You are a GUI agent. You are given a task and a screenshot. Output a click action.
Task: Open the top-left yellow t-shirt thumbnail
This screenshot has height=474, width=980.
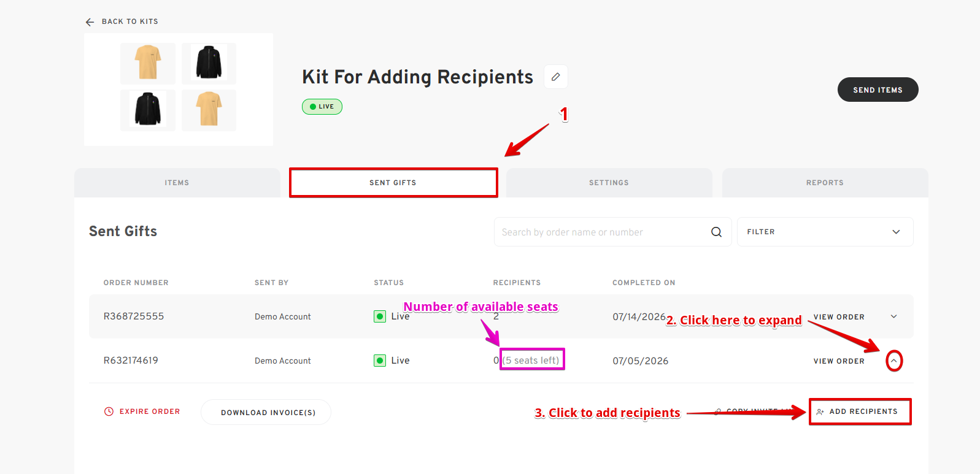[148, 63]
